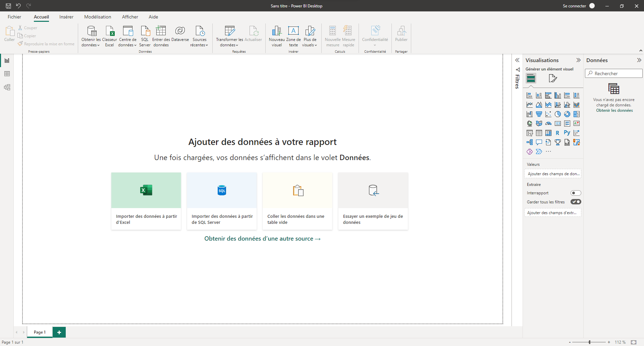Open Data table view in left sidebar
Image resolution: width=644 pixels, height=346 pixels.
point(7,74)
